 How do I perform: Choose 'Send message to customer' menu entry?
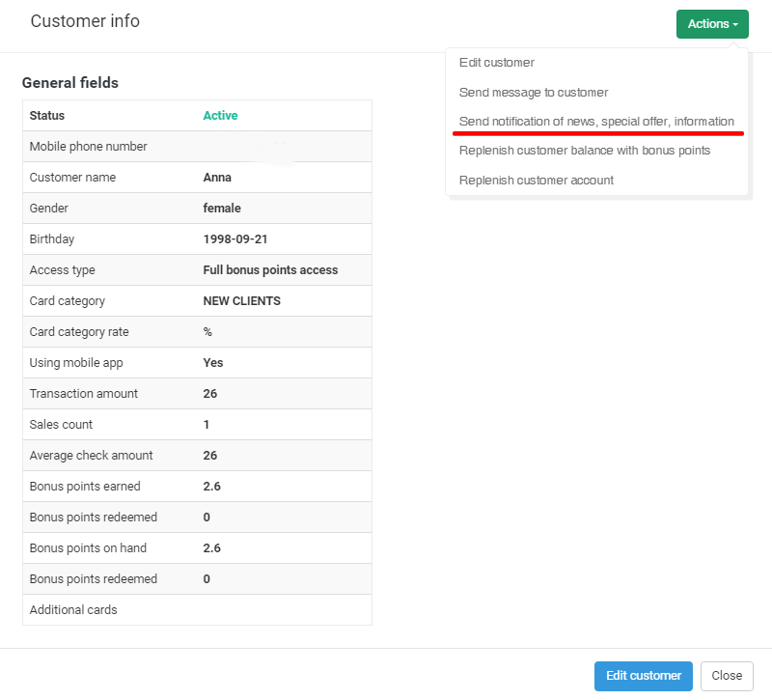(x=534, y=93)
